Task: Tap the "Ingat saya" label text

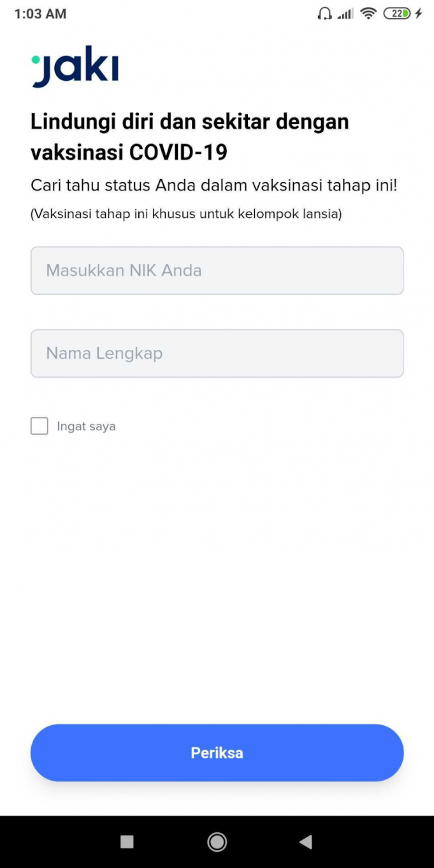Action: tap(86, 426)
